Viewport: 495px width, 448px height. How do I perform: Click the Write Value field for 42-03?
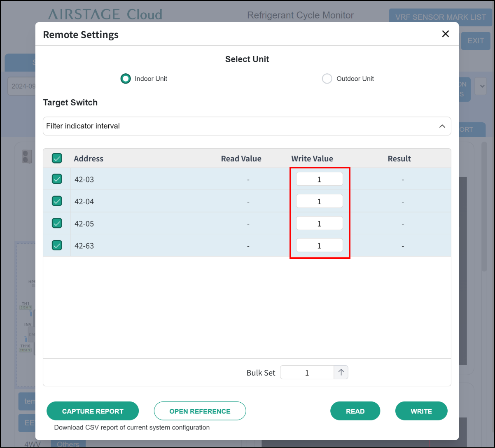(x=319, y=179)
